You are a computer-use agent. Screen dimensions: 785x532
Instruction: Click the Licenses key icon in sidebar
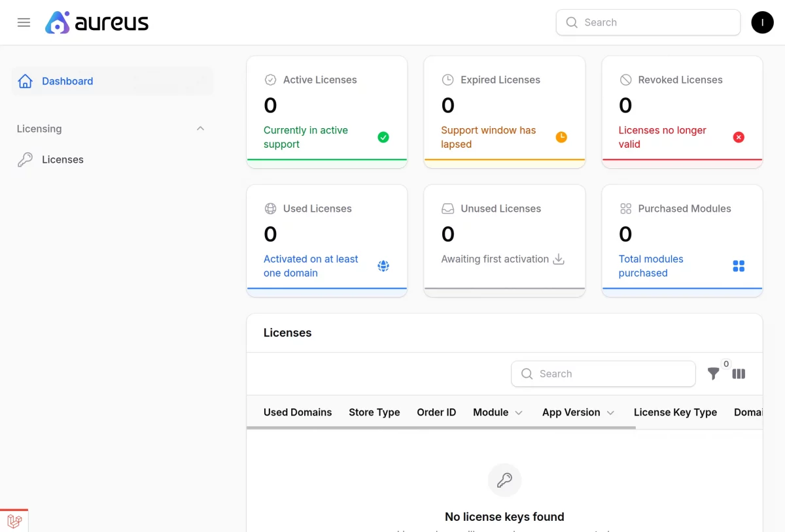click(26, 159)
